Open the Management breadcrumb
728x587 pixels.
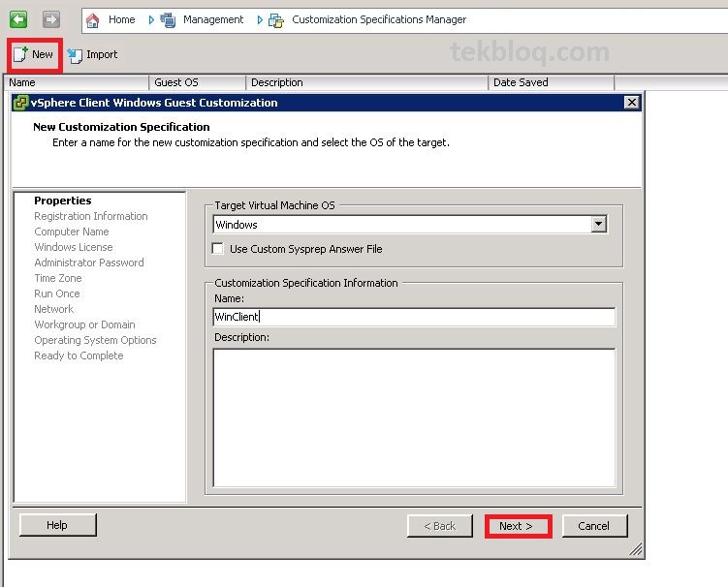coord(213,19)
